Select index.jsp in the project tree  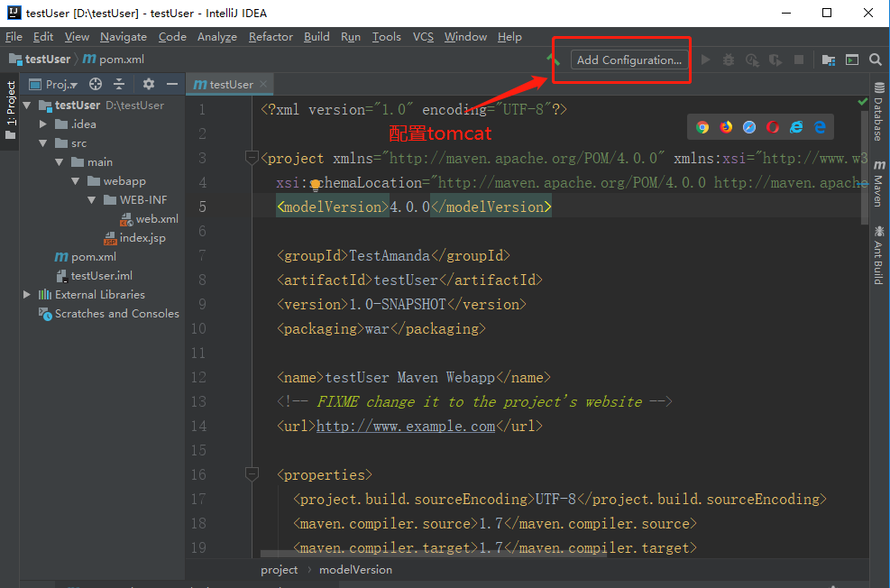134,238
